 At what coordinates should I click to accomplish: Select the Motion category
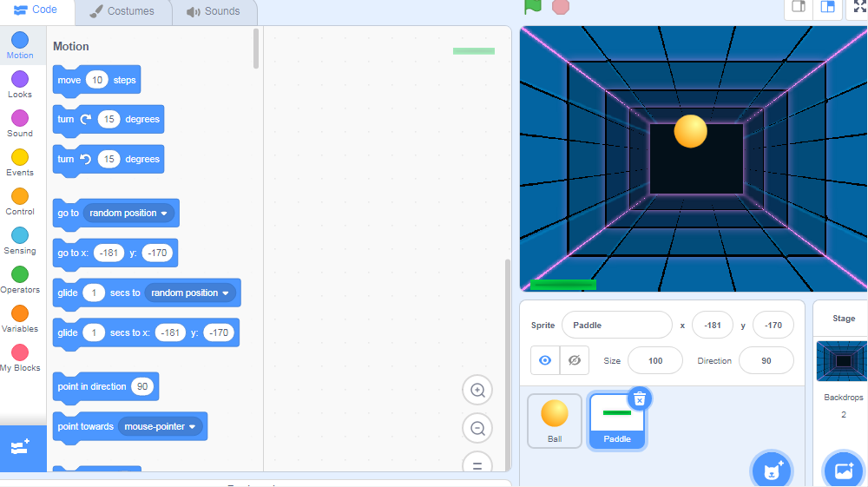pyautogui.click(x=20, y=45)
